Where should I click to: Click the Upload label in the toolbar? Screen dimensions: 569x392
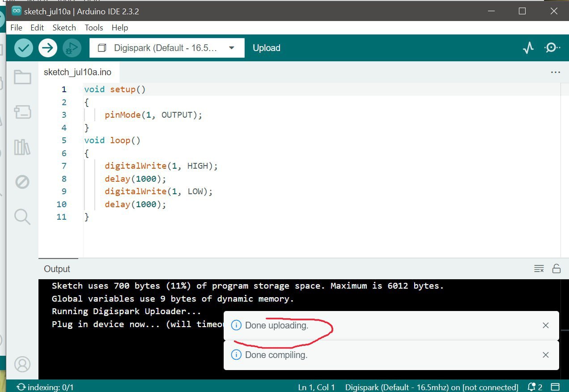tap(267, 48)
